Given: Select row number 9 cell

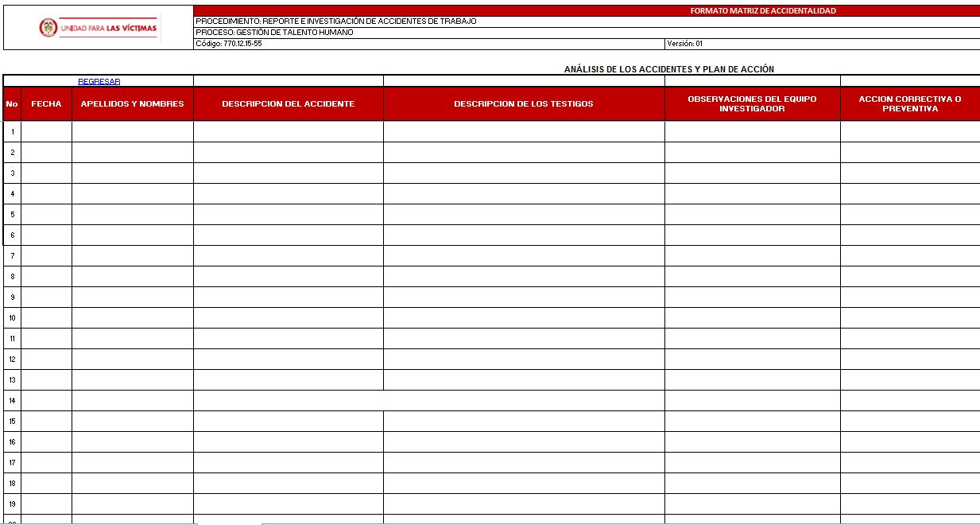Looking at the screenshot, I should [x=12, y=297].
